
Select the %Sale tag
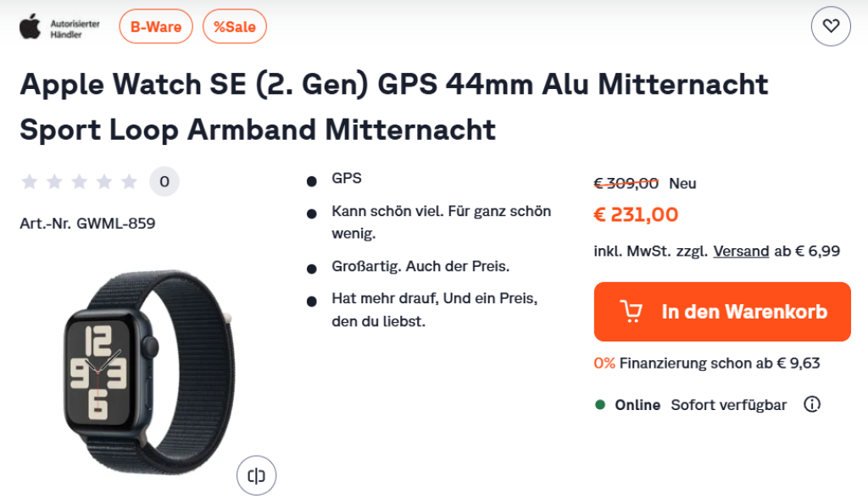[x=235, y=26]
